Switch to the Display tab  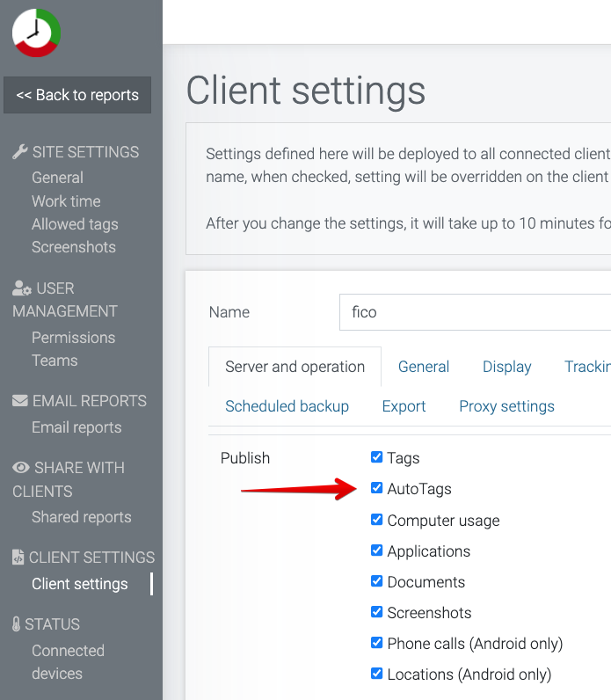(x=507, y=367)
